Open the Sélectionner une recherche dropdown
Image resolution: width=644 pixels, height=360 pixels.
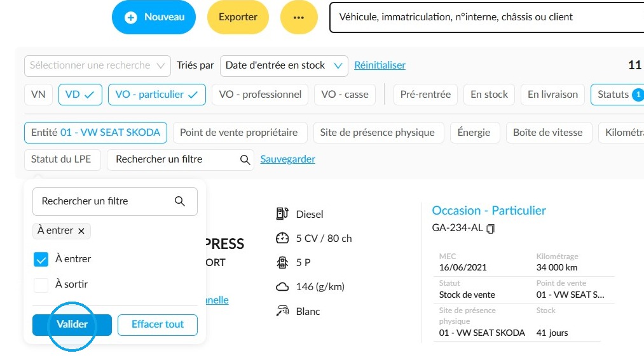click(97, 65)
